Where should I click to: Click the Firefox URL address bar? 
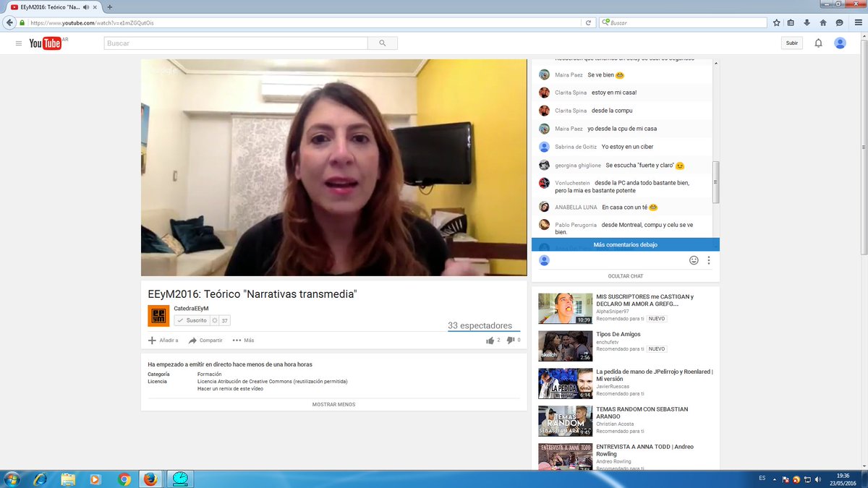click(304, 22)
